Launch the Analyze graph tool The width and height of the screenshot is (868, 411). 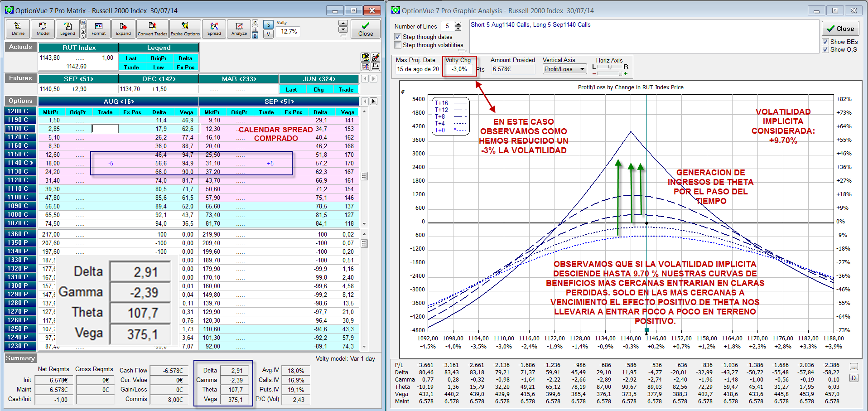click(239, 29)
